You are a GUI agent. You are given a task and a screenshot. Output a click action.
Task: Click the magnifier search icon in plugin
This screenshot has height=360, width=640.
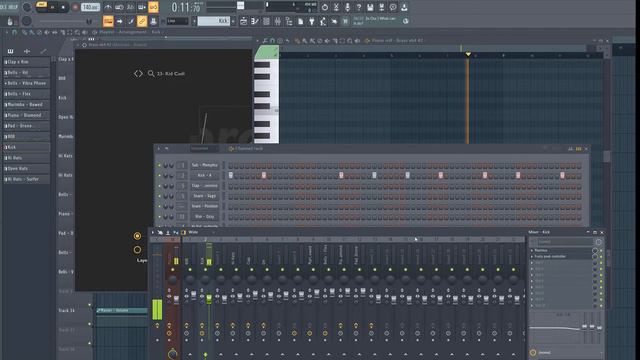pyautogui.click(x=151, y=73)
